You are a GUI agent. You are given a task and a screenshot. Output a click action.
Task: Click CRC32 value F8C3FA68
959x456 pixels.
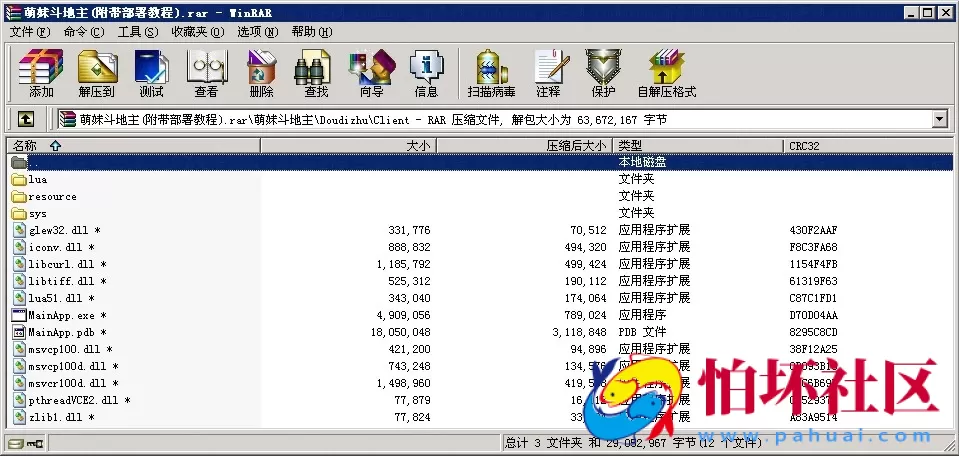point(813,248)
